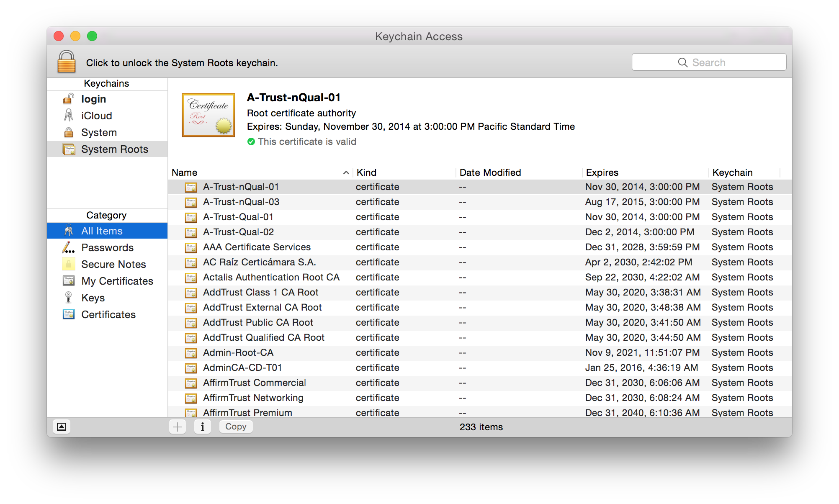Show the Keys category
The image size is (839, 504).
pyautogui.click(x=107, y=298)
